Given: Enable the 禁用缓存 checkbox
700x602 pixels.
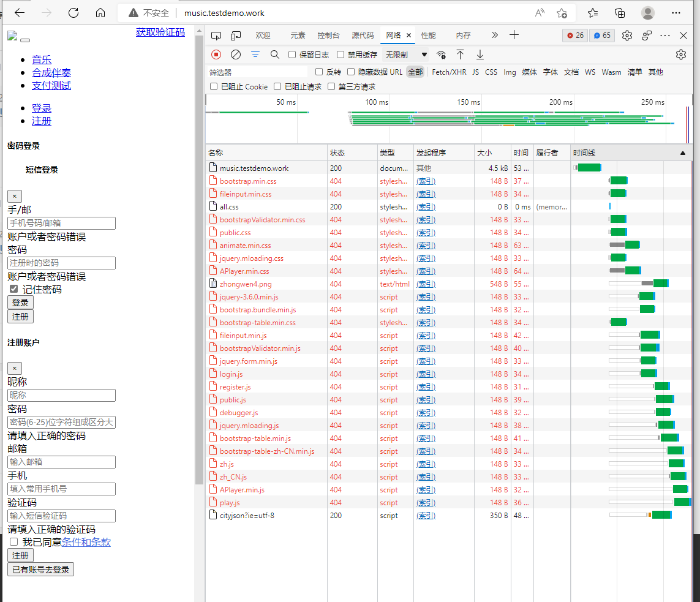Looking at the screenshot, I should [x=341, y=55].
